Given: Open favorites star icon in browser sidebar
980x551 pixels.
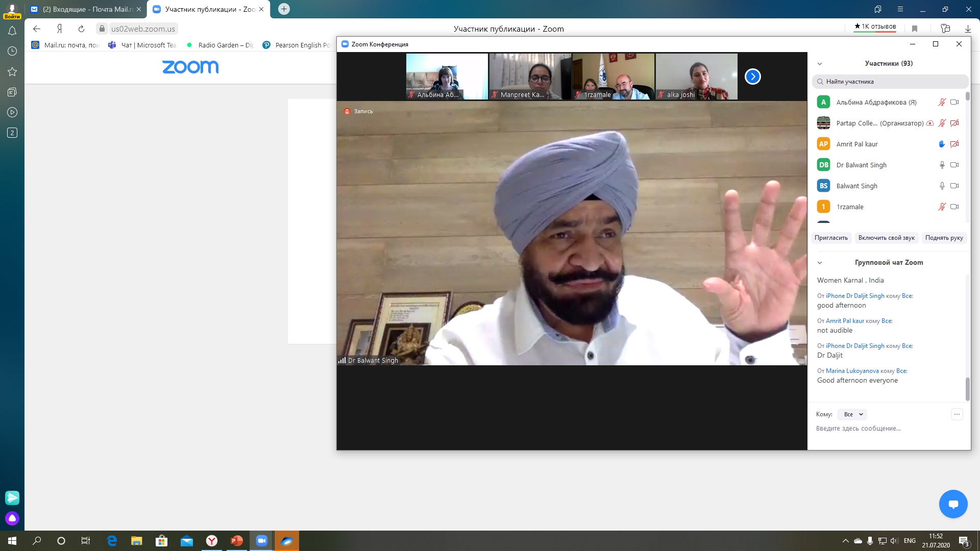Looking at the screenshot, I should pos(12,71).
